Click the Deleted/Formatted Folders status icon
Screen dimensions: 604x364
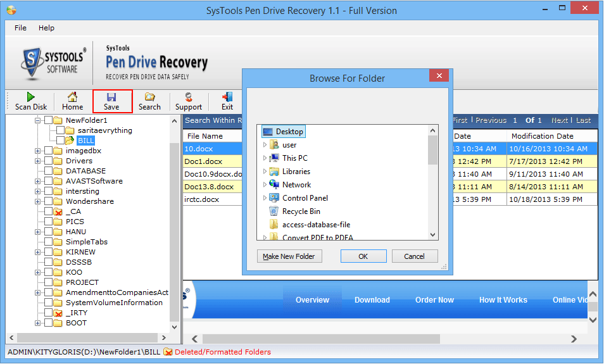coord(168,352)
